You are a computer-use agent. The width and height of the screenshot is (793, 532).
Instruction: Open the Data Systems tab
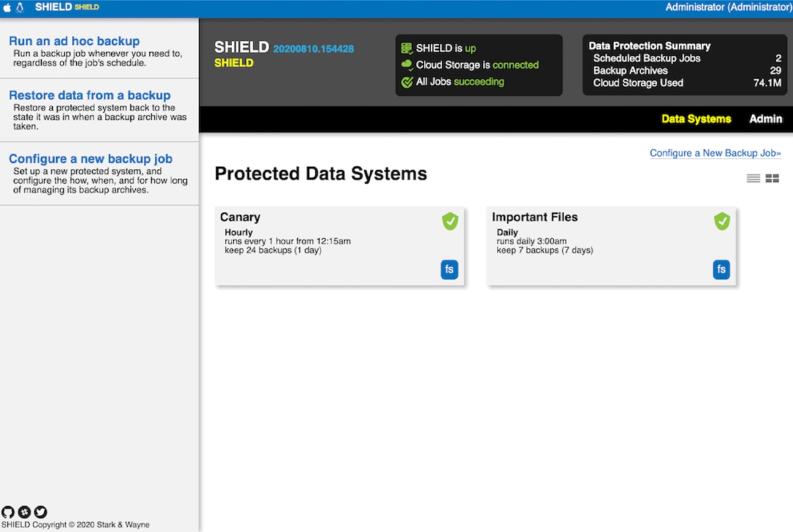[696, 119]
